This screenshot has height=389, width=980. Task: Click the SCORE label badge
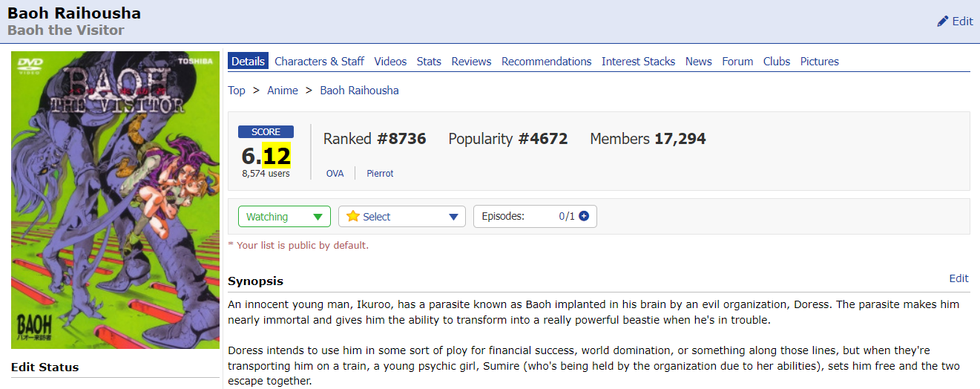point(266,132)
